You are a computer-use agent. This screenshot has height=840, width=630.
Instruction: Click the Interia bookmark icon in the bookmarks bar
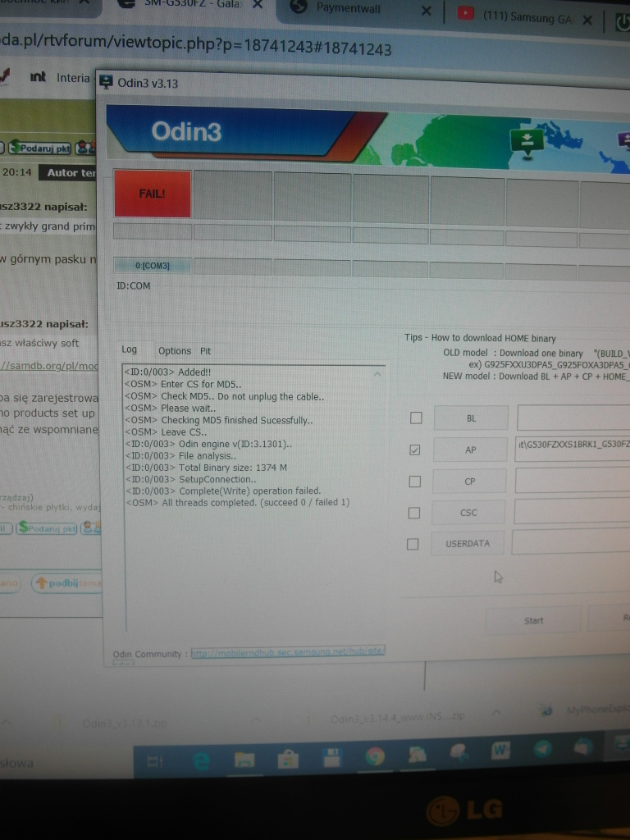pos(38,77)
